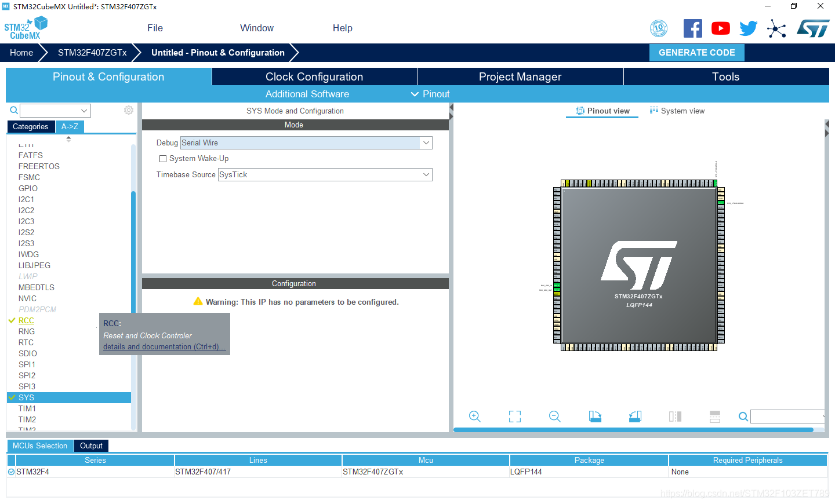Open the Timebase Source SysTick dropdown
The image size is (835, 504).
[x=426, y=174]
